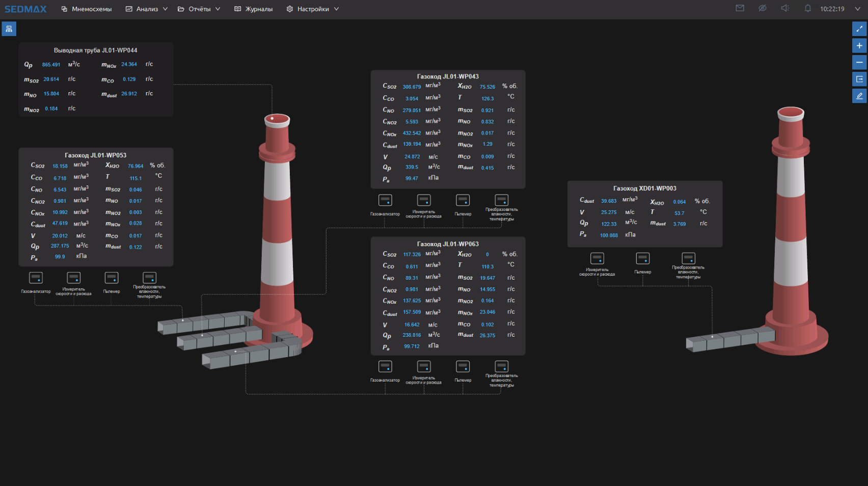Open the Мнемосхемы menu item
868x486 pixels.
coord(87,9)
